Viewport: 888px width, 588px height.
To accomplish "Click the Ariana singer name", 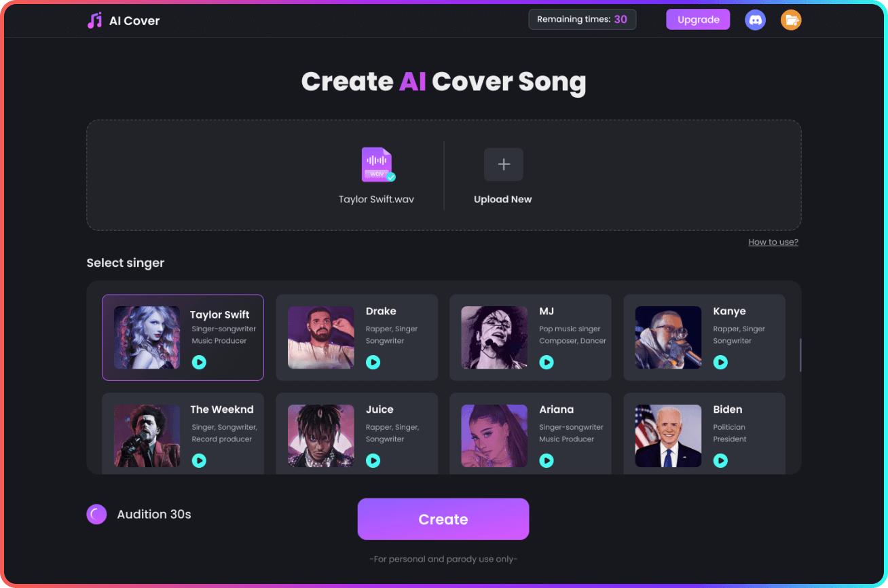I will [557, 409].
